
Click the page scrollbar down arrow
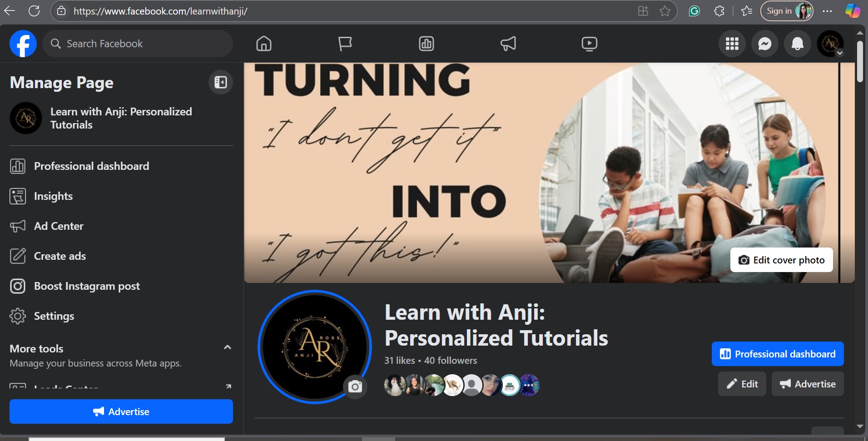tap(860, 426)
